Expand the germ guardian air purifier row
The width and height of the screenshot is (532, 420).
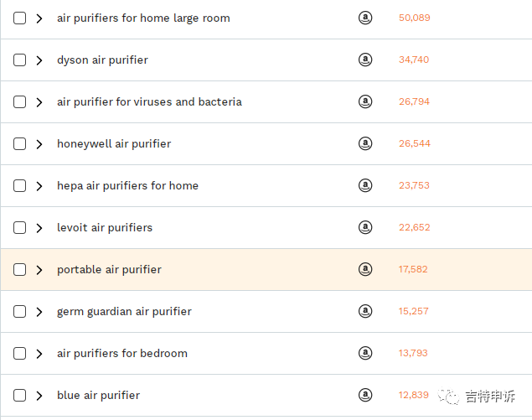pos(39,312)
